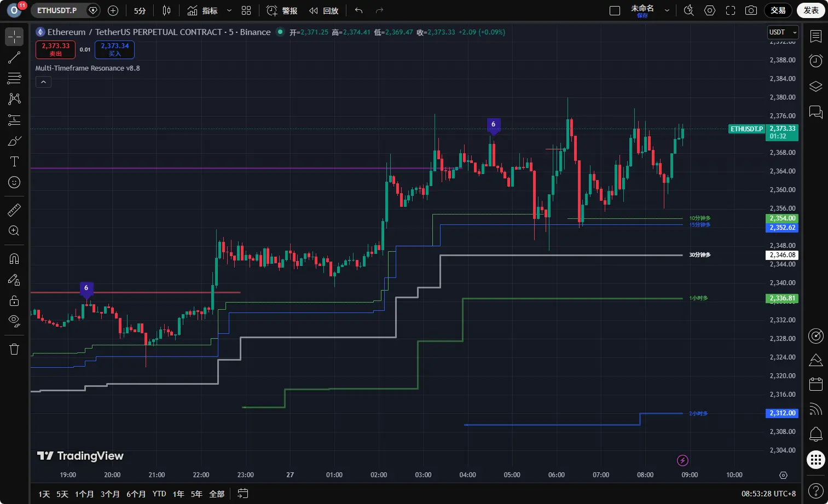The width and height of the screenshot is (828, 504).
Task: Open forecasting and measurement tools
Action: point(14,120)
